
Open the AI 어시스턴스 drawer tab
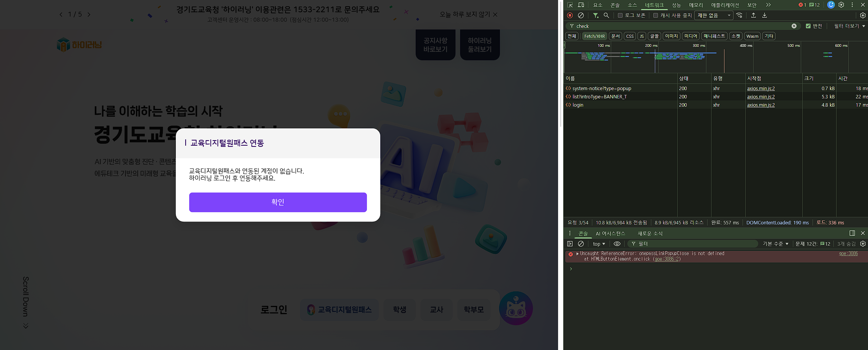pos(610,233)
